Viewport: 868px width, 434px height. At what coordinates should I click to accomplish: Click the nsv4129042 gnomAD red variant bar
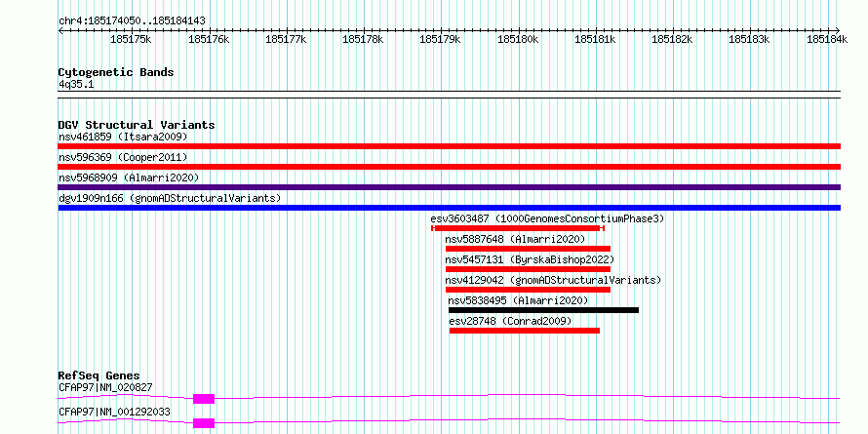pos(528,290)
